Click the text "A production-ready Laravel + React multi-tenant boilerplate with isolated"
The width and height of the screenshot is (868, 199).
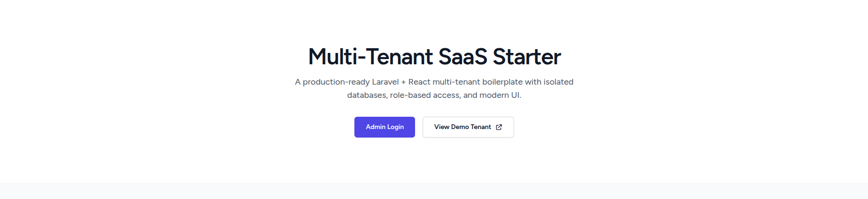(434, 82)
